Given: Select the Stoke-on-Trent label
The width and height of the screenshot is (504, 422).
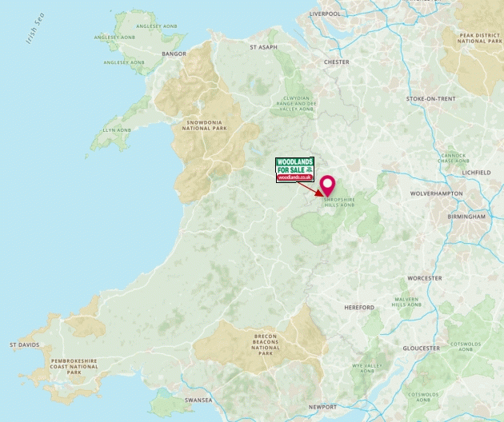Looking at the screenshot, I should tap(430, 99).
